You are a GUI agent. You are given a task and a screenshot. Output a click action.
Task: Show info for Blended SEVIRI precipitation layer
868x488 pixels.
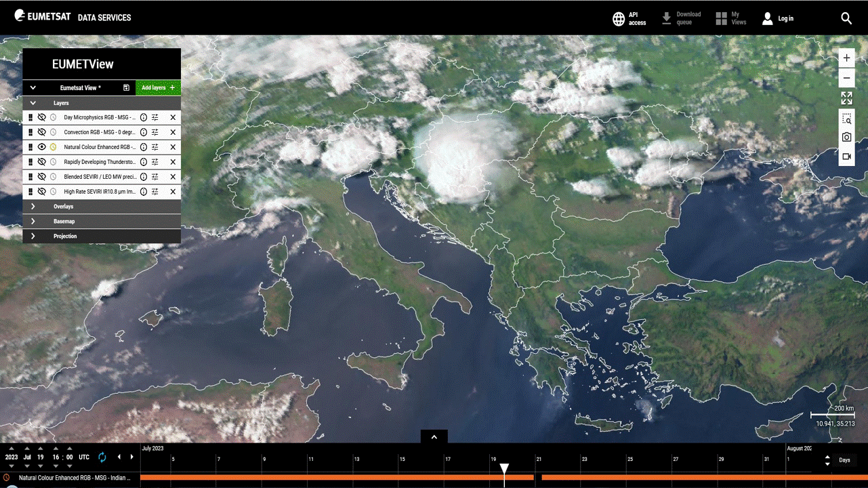pos(144,177)
